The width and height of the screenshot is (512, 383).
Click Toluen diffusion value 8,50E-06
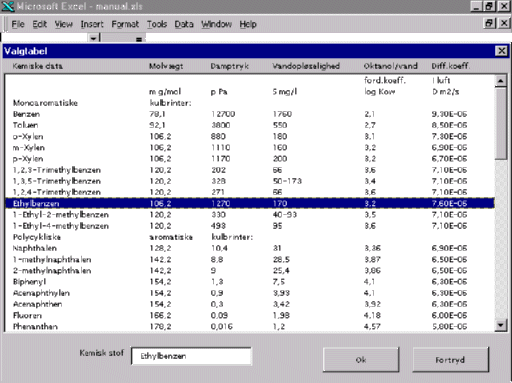tap(449, 125)
